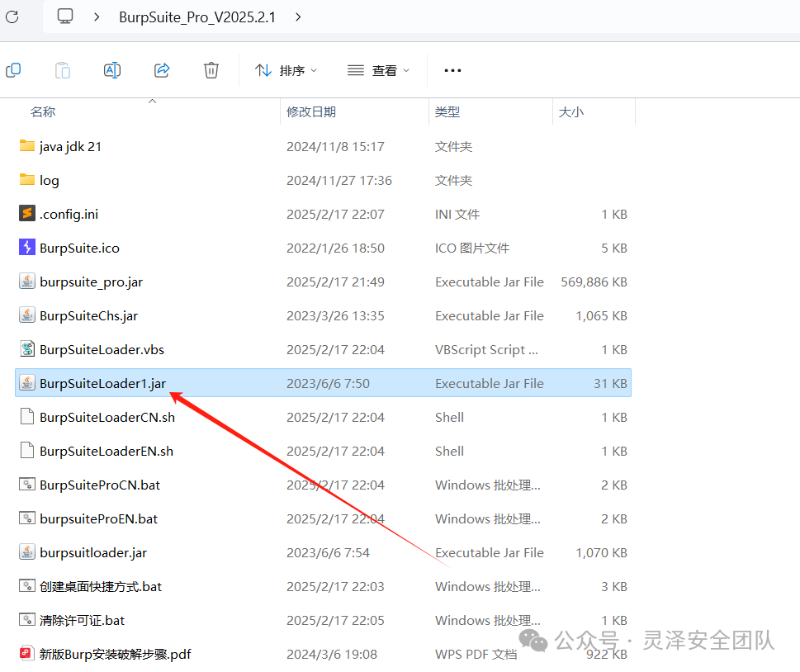Click the BurpSuiteLoaderEN.sh file icon
Viewport: 800px width, 672px height.
27,450
